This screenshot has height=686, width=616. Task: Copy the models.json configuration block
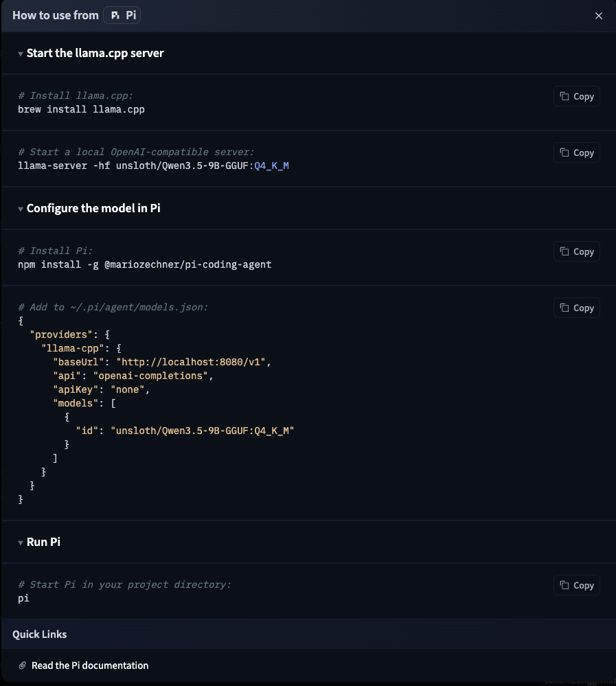tap(577, 308)
